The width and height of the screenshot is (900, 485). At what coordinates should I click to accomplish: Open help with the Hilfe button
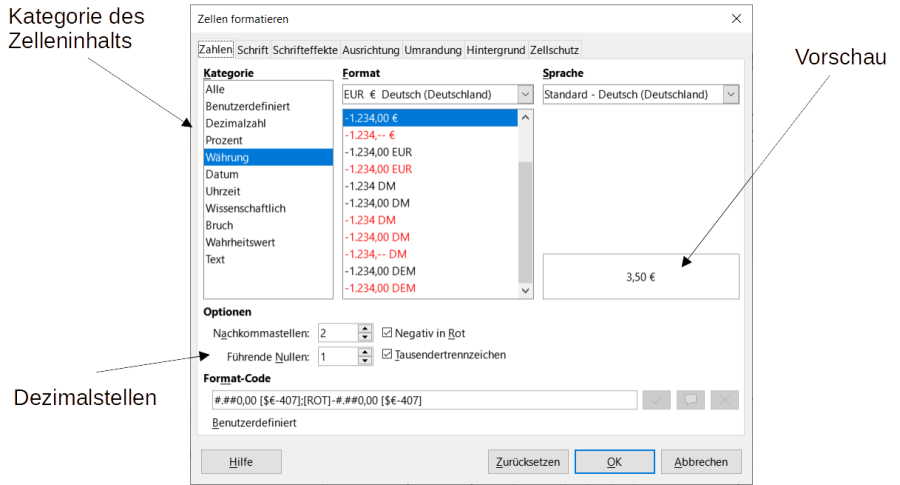coord(241,461)
